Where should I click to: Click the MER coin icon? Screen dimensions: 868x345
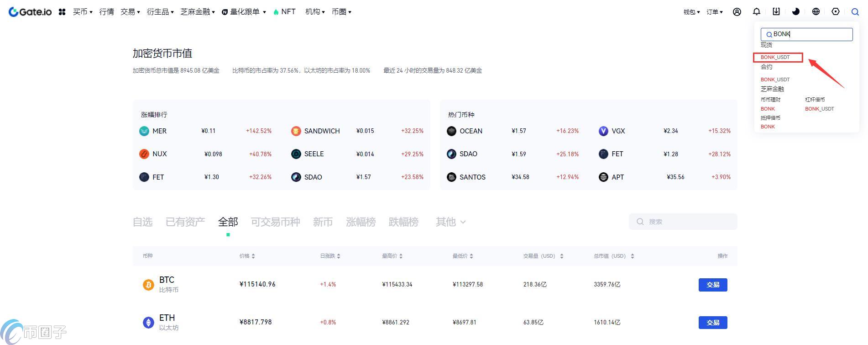coord(144,131)
